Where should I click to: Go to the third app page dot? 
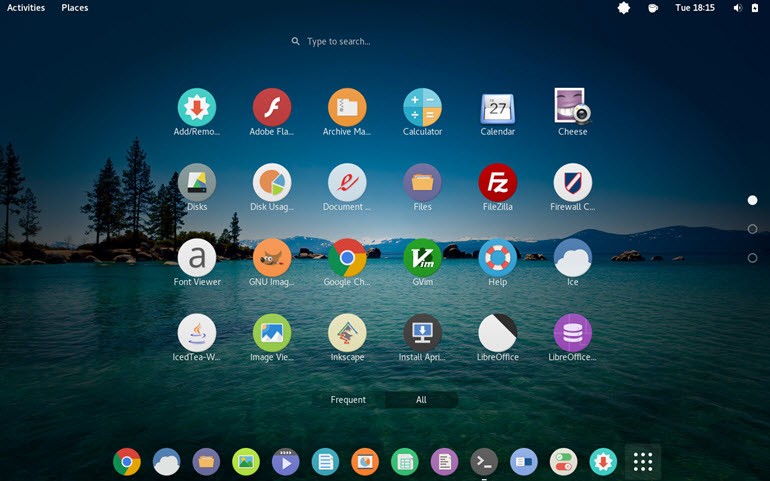752,258
